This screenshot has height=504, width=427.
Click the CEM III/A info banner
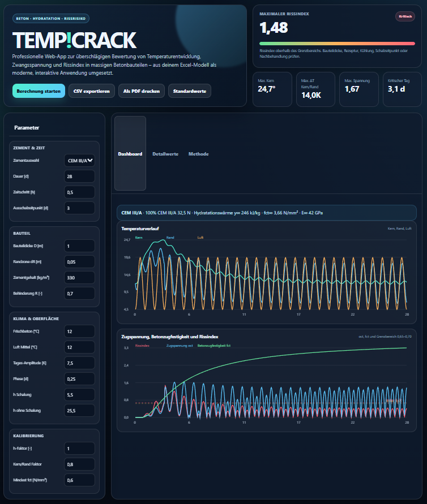(x=266, y=213)
